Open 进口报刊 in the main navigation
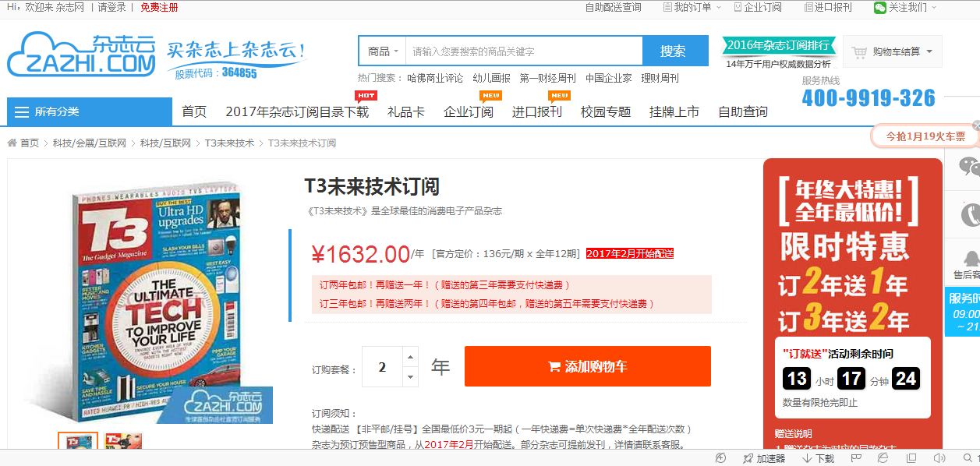The width and height of the screenshot is (980, 466). (537, 111)
